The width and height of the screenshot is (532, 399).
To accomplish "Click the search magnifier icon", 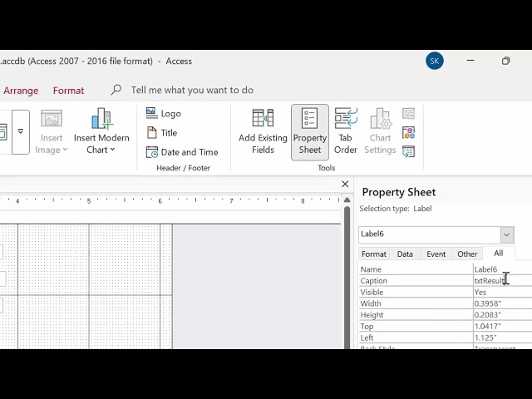I will pos(116,90).
